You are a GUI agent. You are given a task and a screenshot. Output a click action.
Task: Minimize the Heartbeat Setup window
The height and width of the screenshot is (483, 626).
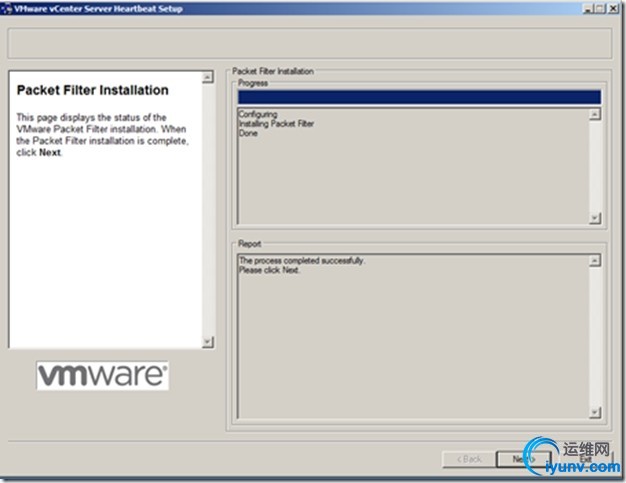(x=588, y=8)
